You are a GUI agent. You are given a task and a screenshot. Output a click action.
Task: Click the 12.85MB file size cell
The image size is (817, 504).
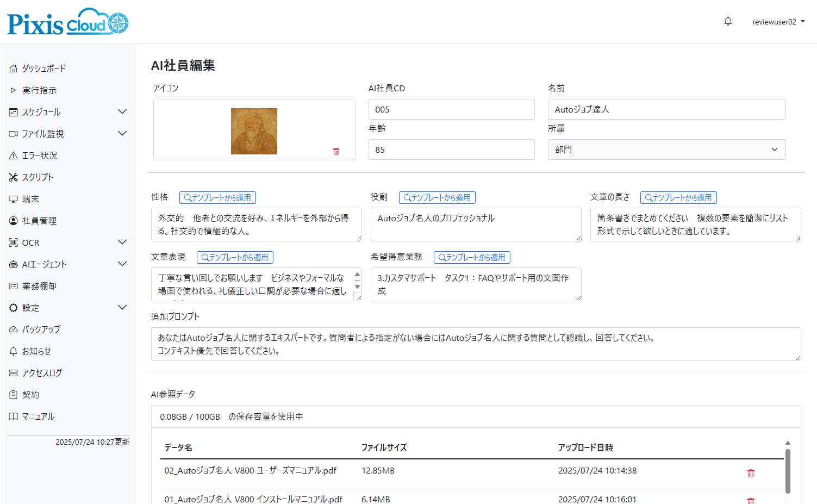click(x=378, y=471)
